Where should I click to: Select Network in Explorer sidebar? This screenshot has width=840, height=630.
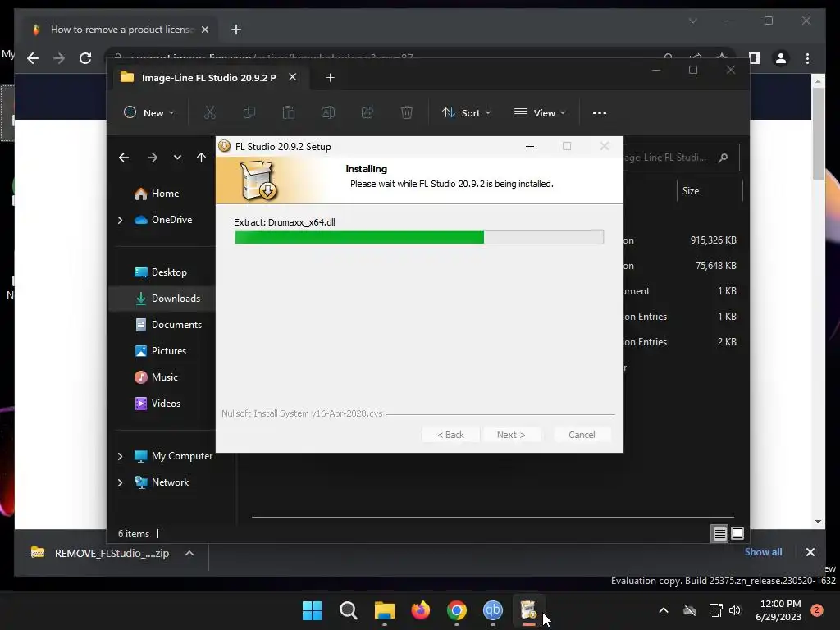[162, 482]
